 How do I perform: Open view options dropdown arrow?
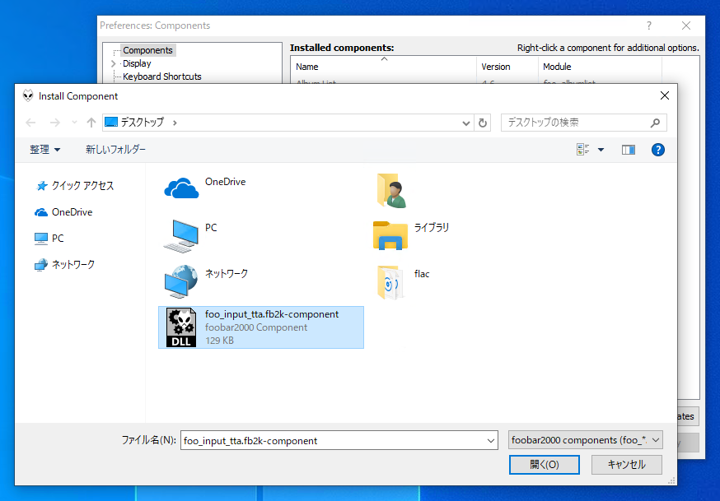pyautogui.click(x=601, y=150)
